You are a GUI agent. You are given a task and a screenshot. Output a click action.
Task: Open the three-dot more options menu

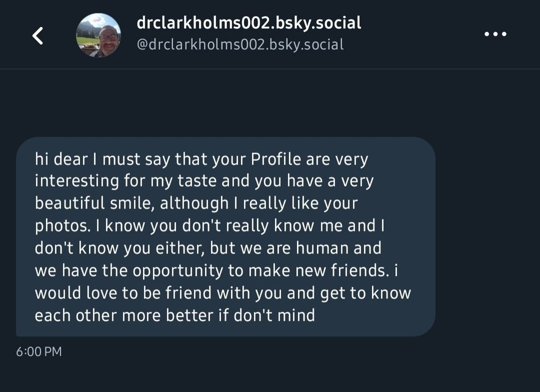click(x=495, y=35)
